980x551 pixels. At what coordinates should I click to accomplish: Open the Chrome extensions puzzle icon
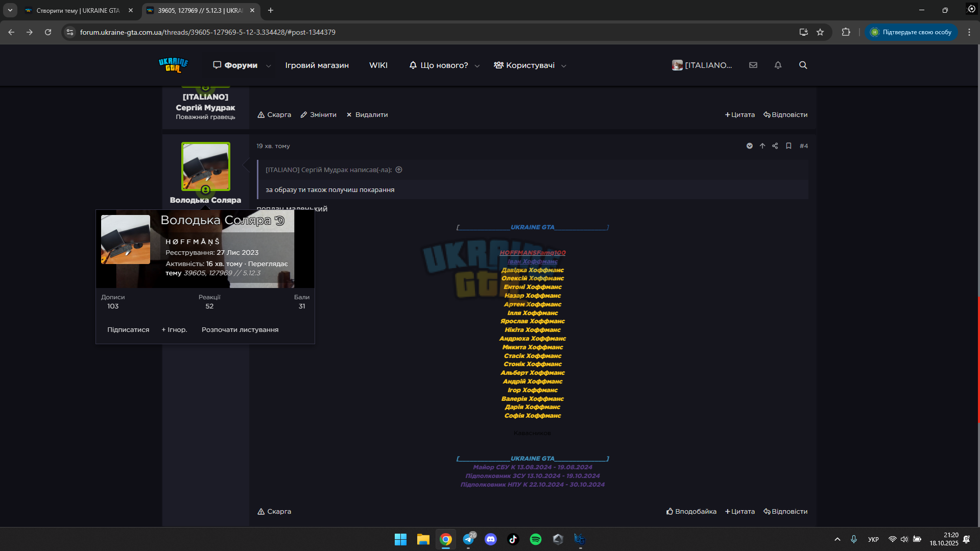[846, 32]
